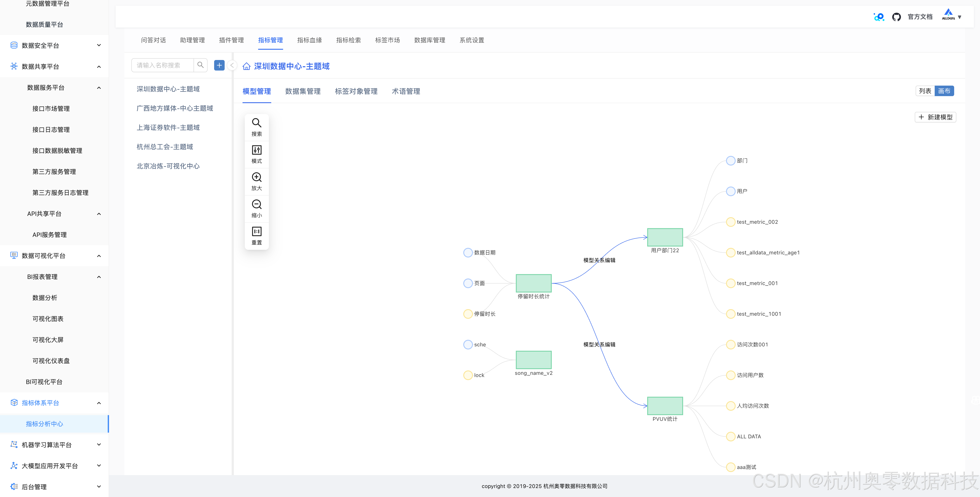Click upper 模型关系编辑 edge label
Viewport: 980px width, 497px height.
[599, 260]
